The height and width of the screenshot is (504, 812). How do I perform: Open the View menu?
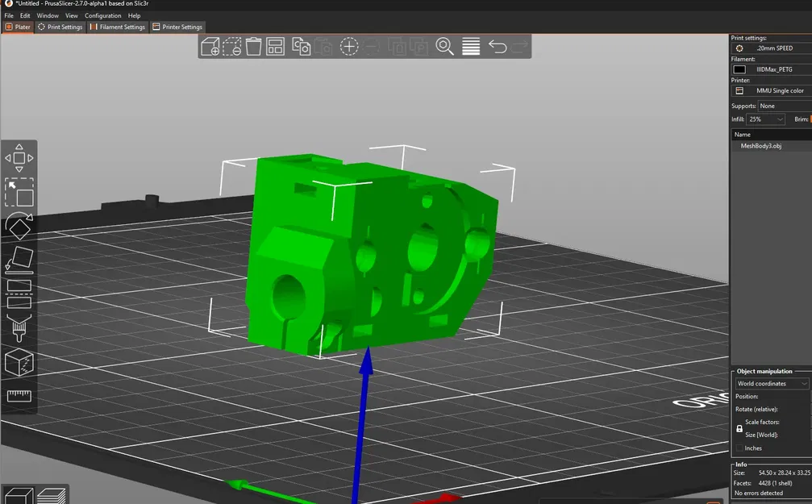coord(72,15)
